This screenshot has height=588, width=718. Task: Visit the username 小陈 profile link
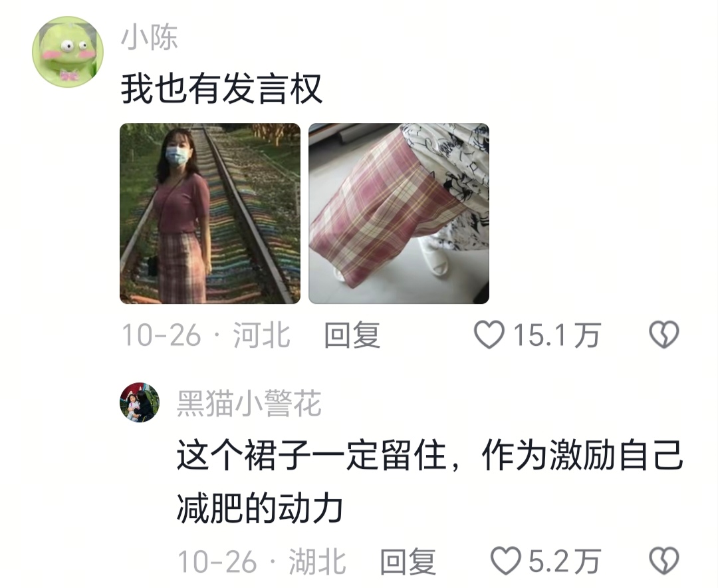(x=150, y=37)
